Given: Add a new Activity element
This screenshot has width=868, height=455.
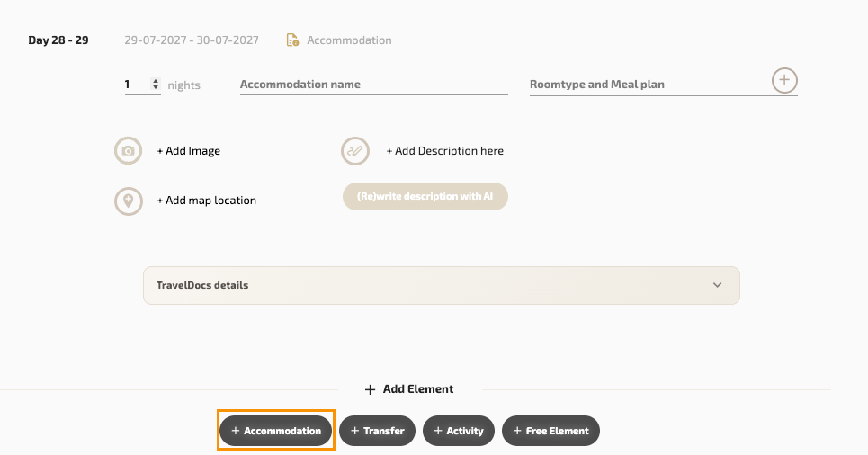Looking at the screenshot, I should (x=459, y=431).
